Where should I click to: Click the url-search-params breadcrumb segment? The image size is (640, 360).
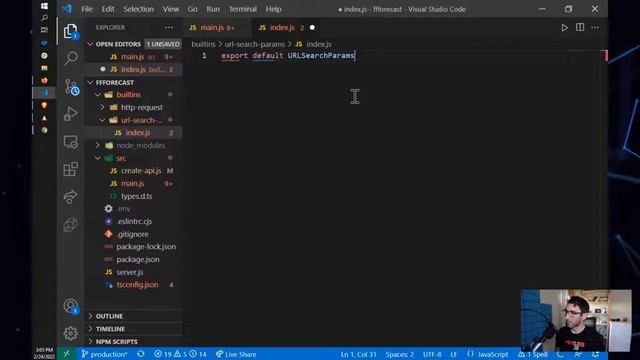point(254,44)
